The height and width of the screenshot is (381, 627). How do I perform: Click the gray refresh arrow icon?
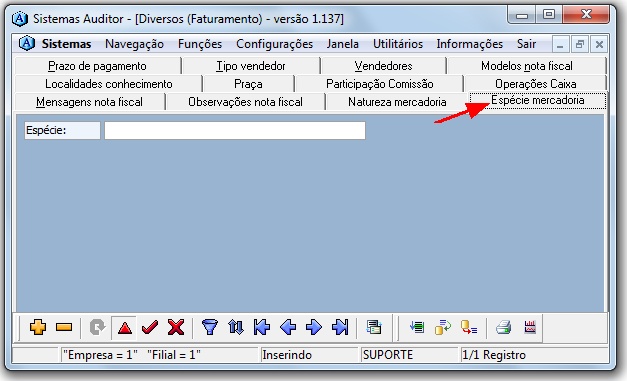(97, 327)
